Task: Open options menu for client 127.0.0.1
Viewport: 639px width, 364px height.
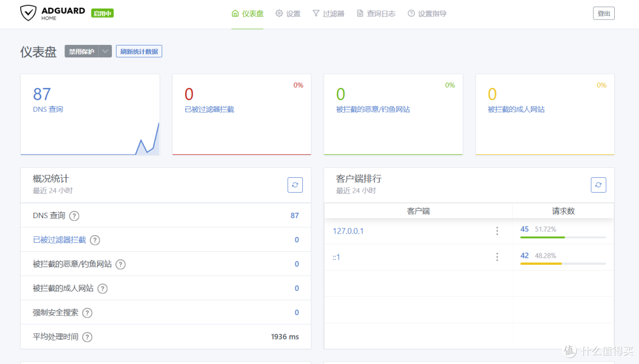Action: coord(497,231)
